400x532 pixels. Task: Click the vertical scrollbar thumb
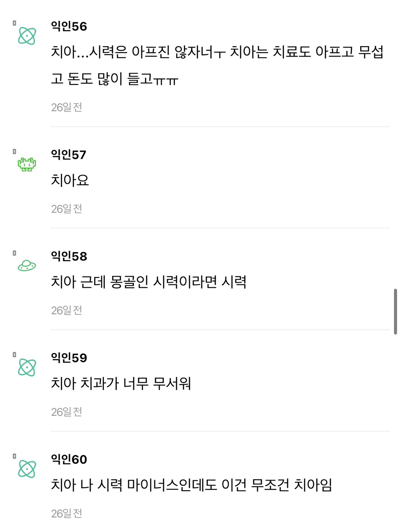coord(395,312)
